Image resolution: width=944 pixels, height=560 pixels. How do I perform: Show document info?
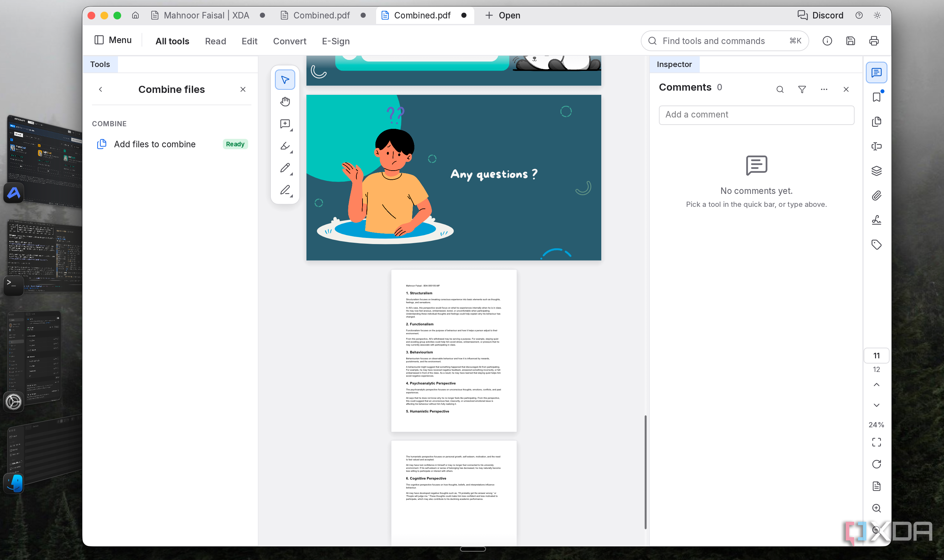click(x=827, y=41)
